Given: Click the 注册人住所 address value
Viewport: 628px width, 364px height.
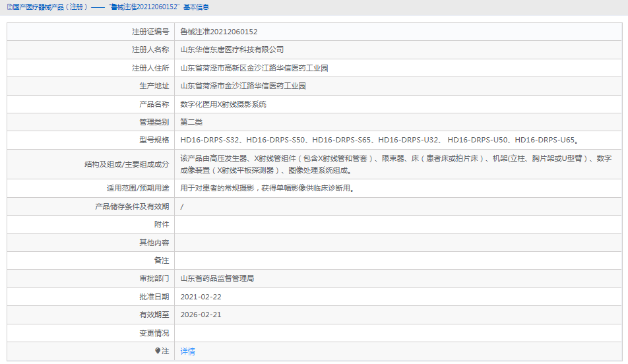Looking at the screenshot, I should pos(254,68).
